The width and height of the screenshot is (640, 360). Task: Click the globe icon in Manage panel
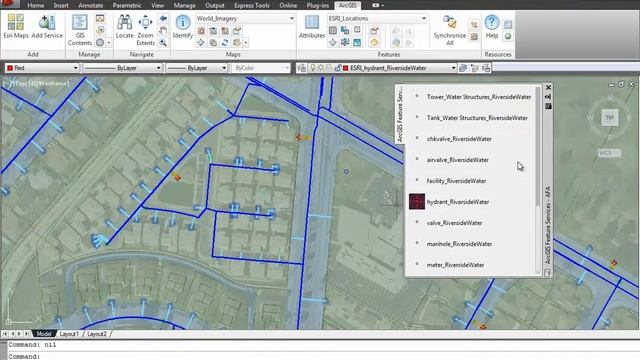100,42
